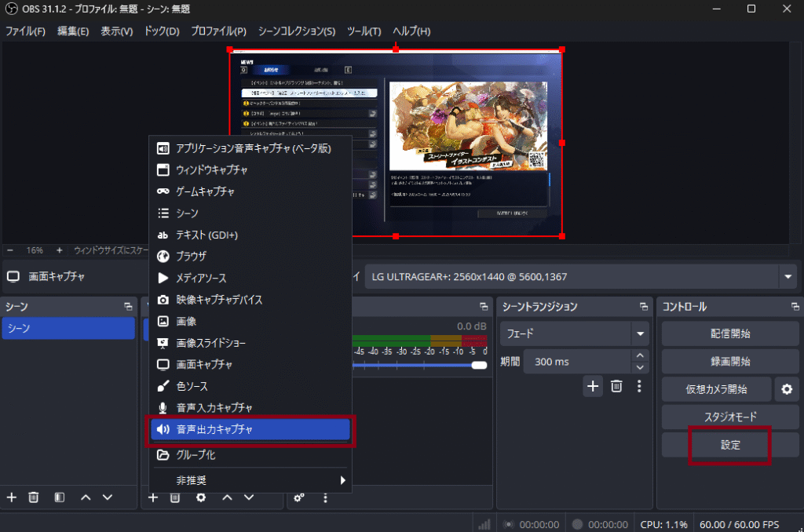This screenshot has height=532, width=804.
Task: Open the ヘルプ(H) menu
Action: point(411,31)
